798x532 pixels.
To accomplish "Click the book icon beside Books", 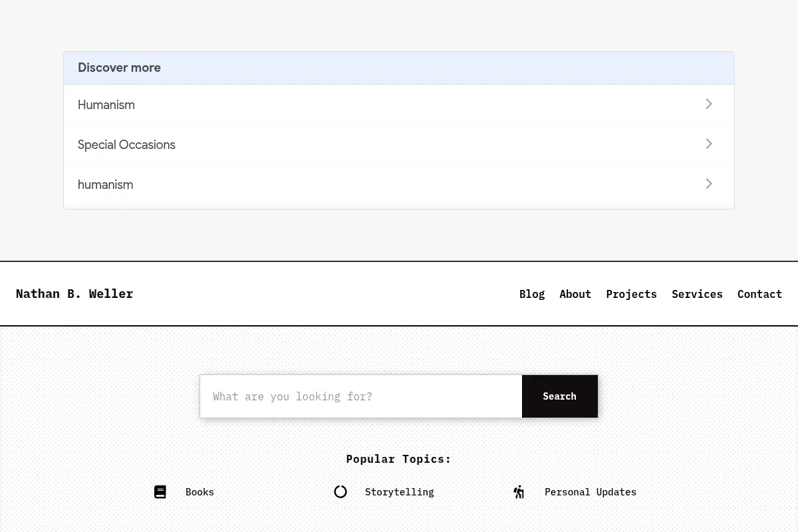I will tap(160, 492).
